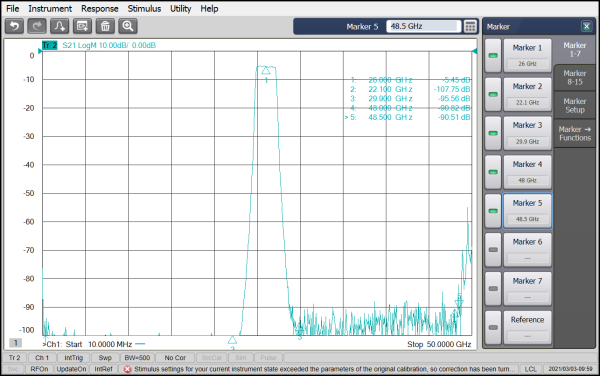This screenshot has width=600, height=376.
Task: Close the Marker panel
Action: click(x=586, y=26)
